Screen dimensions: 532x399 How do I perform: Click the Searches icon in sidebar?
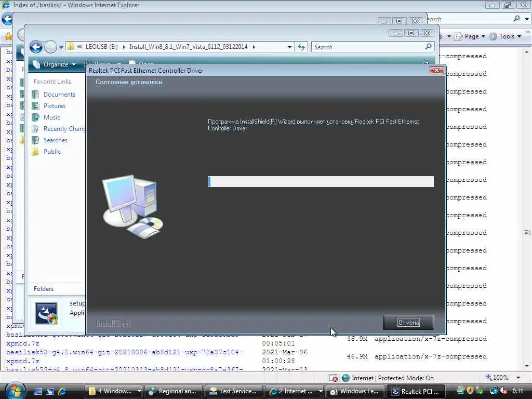coord(35,140)
